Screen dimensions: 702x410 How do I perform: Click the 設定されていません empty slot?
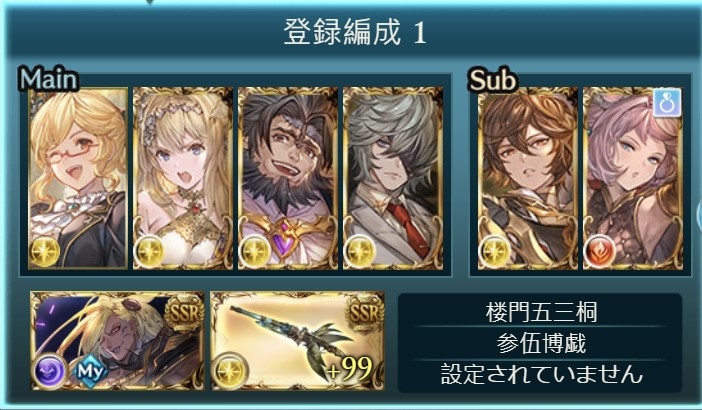[541, 374]
